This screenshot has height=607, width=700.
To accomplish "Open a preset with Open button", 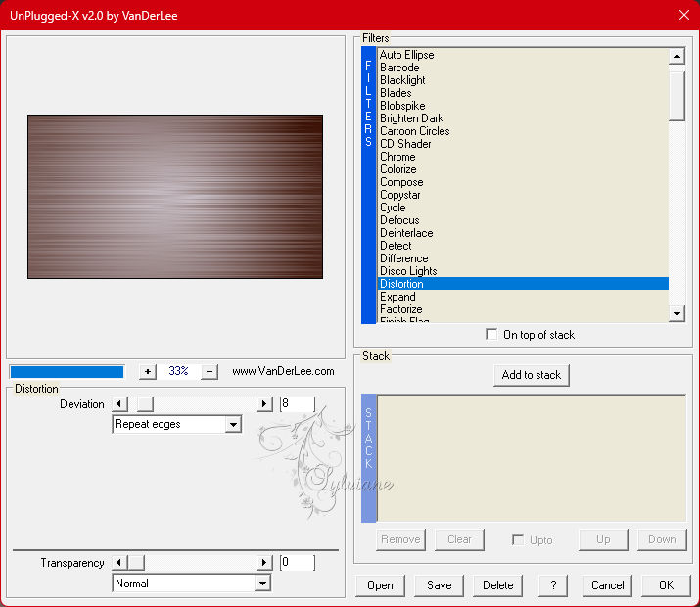I will pos(380,585).
